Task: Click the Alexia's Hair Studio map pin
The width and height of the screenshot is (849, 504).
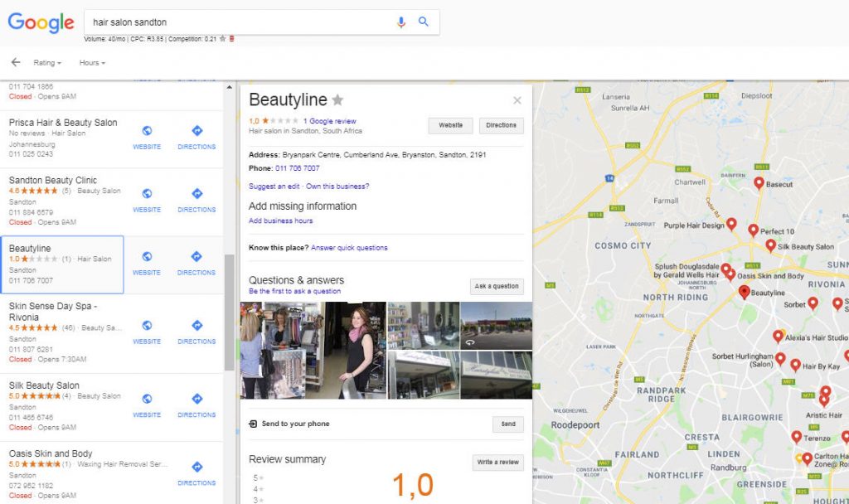Action: coord(778,337)
